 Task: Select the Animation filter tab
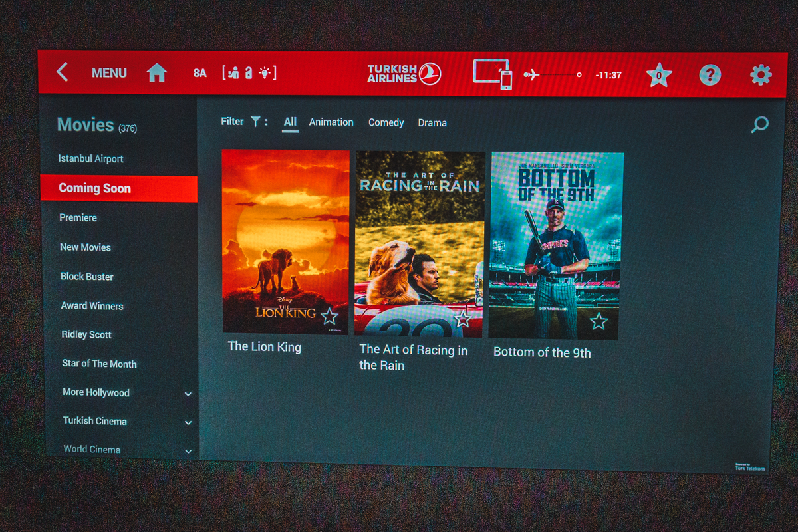pos(331,122)
